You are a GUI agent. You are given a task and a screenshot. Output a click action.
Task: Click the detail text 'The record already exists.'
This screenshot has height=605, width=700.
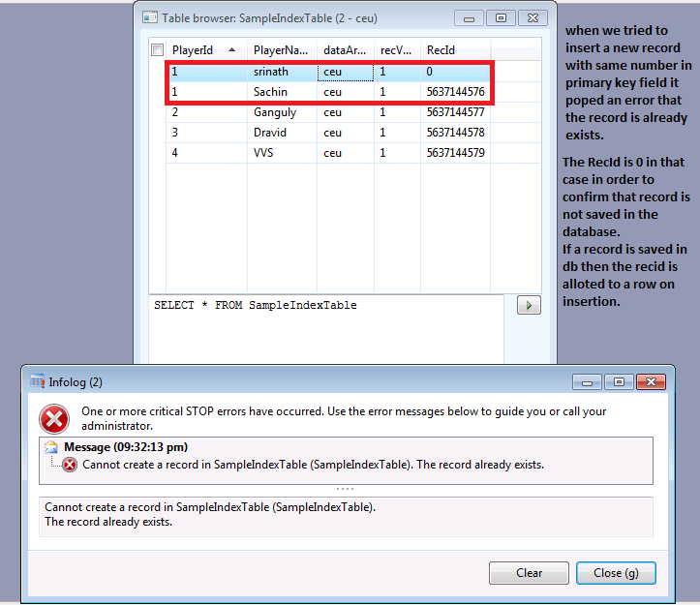108,522
